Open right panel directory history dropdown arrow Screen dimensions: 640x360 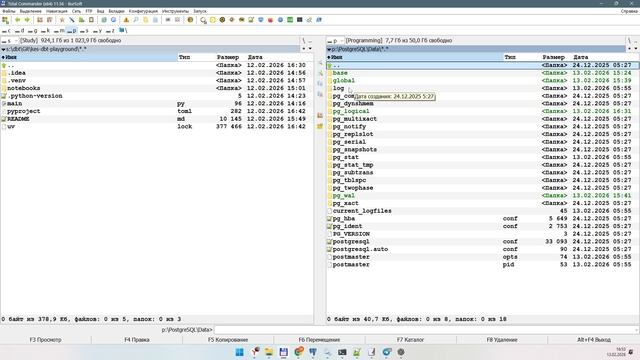pos(636,49)
